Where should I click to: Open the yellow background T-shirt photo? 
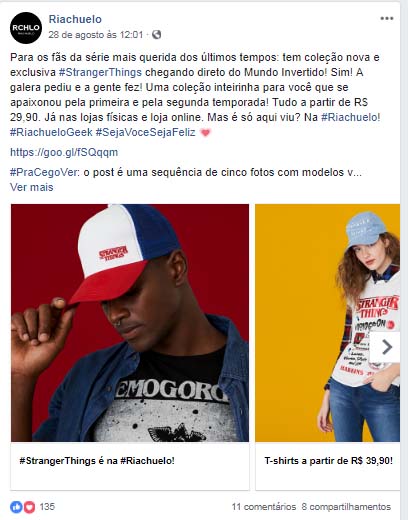(328, 323)
